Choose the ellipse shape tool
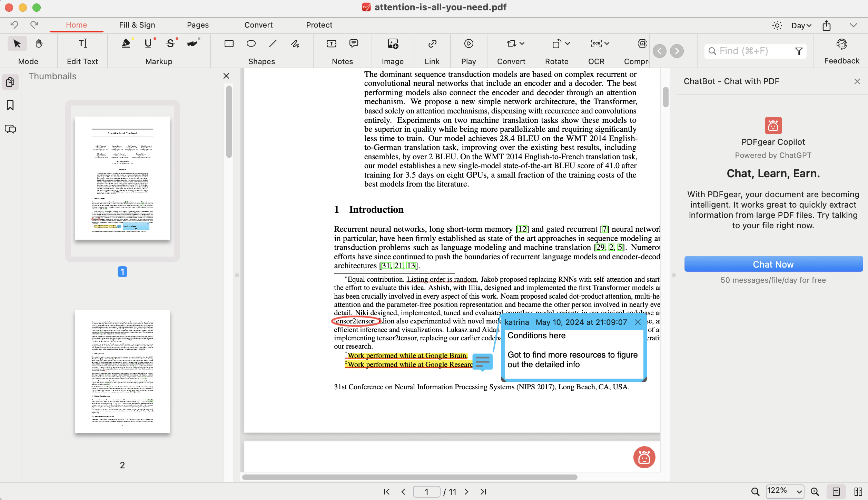This screenshot has height=500, width=868. (x=251, y=44)
